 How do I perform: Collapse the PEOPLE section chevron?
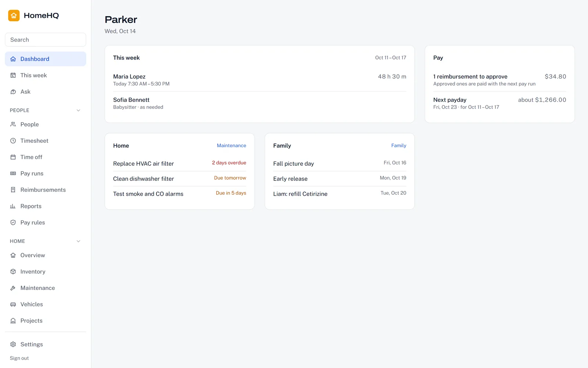click(x=78, y=110)
